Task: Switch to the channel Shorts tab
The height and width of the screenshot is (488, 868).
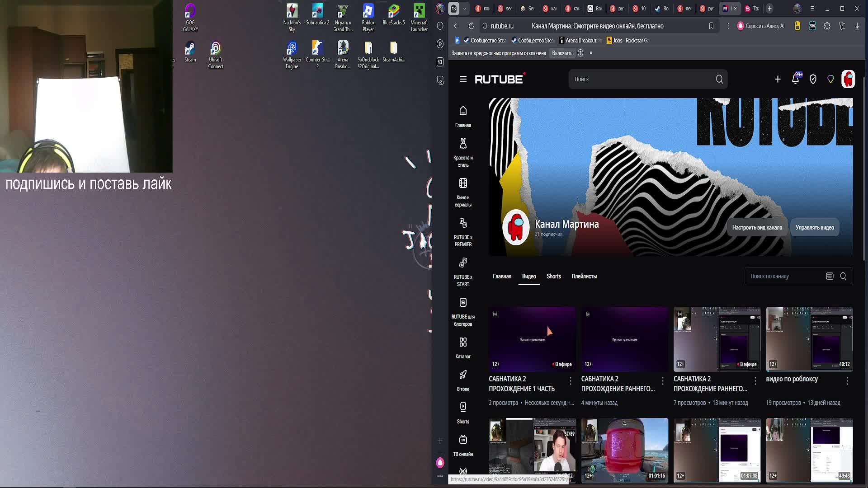Action: pos(554,277)
